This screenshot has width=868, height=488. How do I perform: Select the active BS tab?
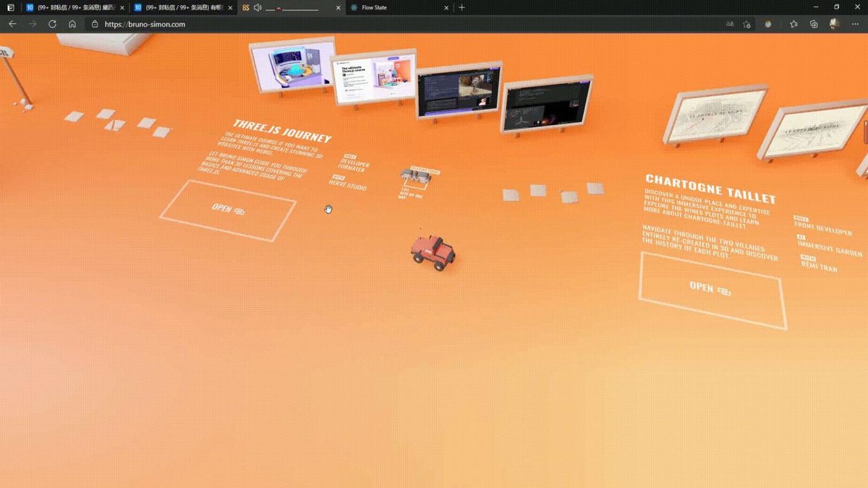[x=292, y=7]
